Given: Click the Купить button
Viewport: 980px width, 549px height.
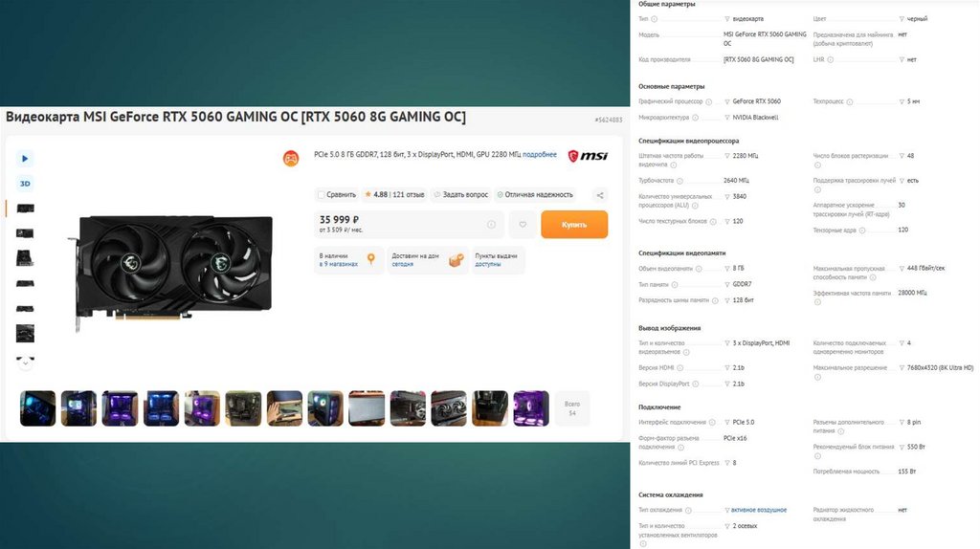Looking at the screenshot, I should tap(574, 224).
